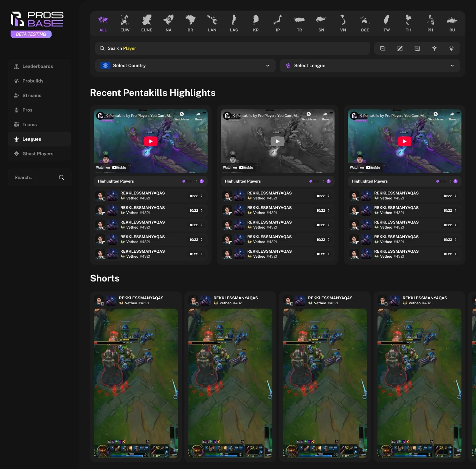This screenshot has height=469, width=476.
Task: Click the sidebar search magnifier icon
Action: point(61,178)
